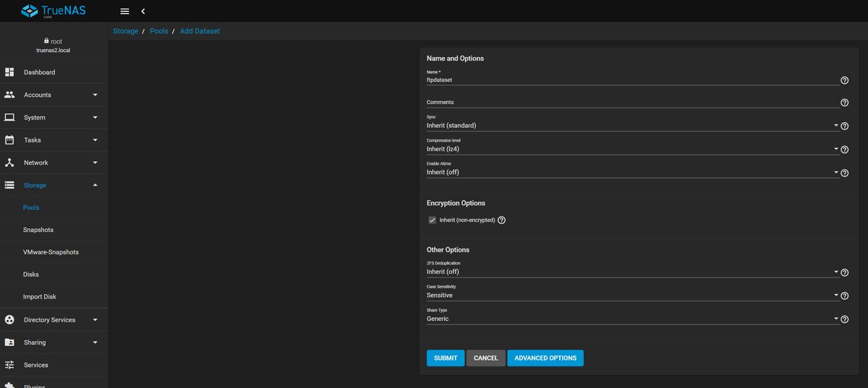The height and width of the screenshot is (388, 868).
Task: Click the Comments input field
Action: (633, 103)
